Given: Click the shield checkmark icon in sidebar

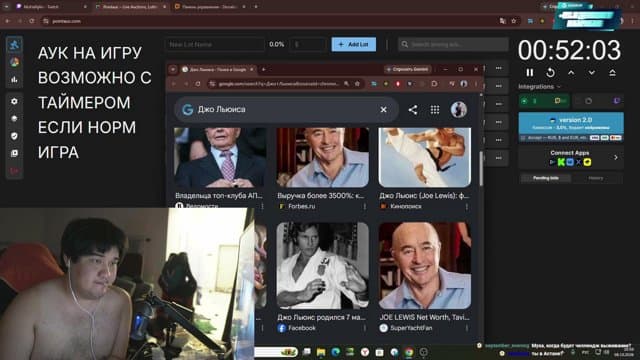Looking at the screenshot, I should (14, 136).
